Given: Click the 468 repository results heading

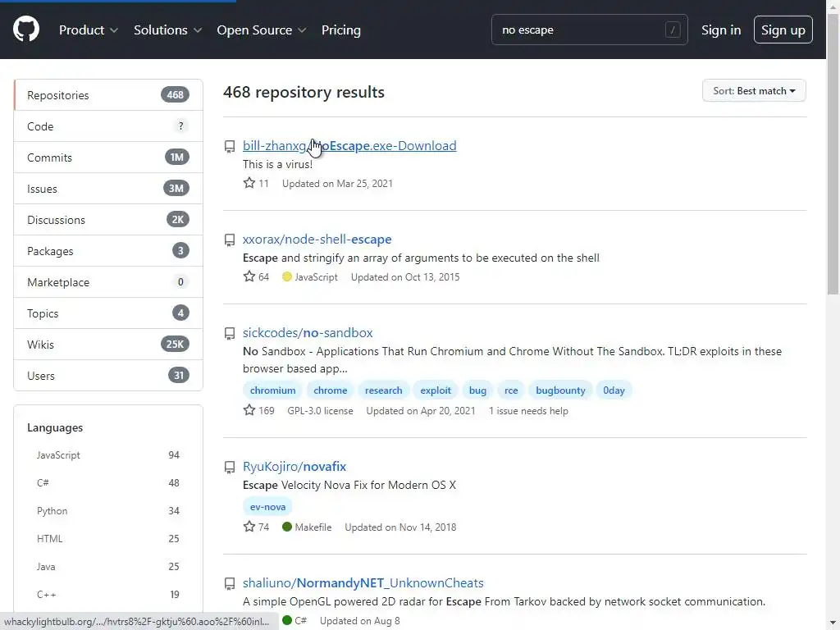Looking at the screenshot, I should point(304,92).
